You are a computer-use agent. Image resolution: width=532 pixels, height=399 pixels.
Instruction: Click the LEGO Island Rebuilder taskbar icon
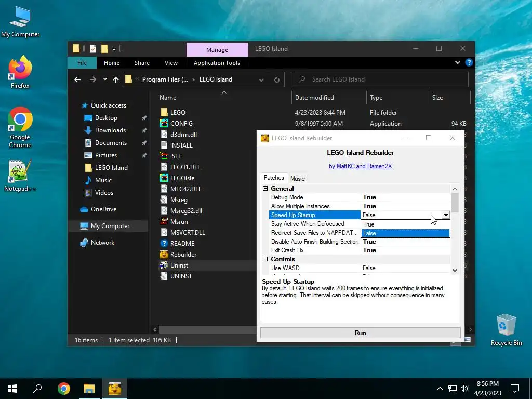click(x=115, y=389)
